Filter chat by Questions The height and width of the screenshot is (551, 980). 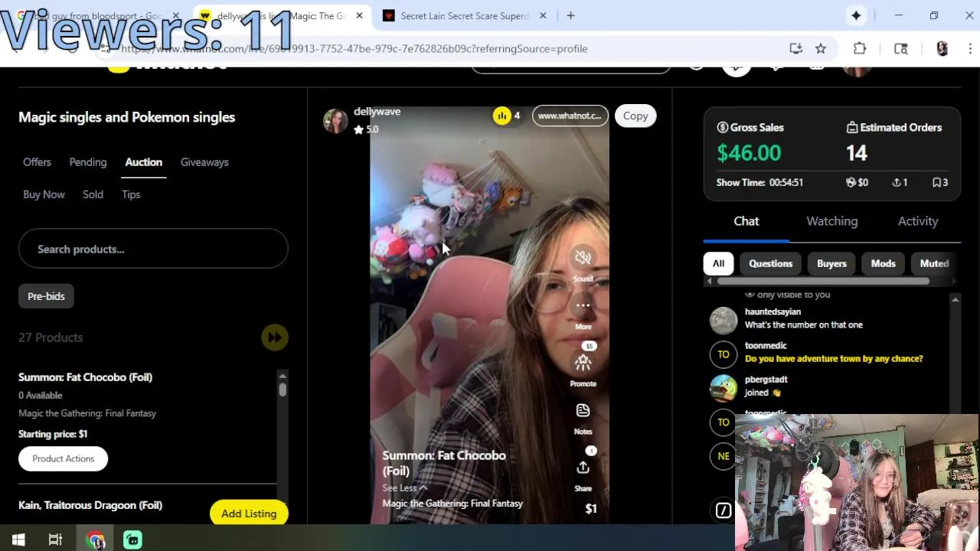(771, 263)
